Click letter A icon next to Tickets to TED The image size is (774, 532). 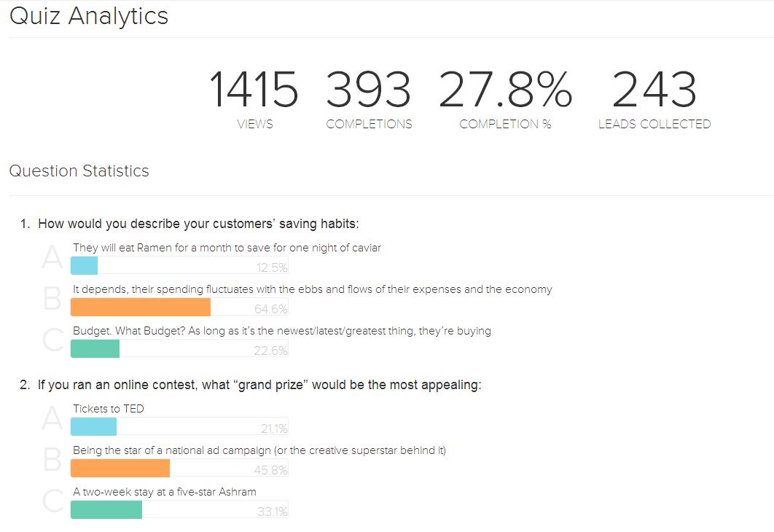tap(52, 418)
